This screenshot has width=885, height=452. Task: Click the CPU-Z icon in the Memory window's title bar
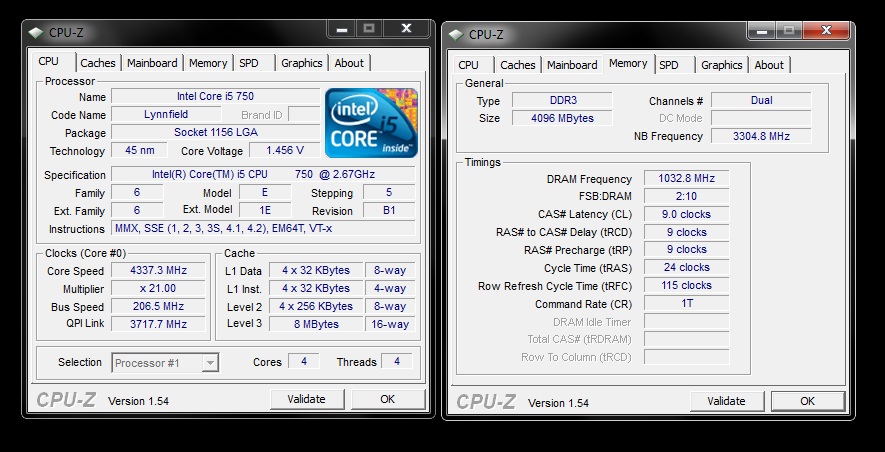(458, 34)
